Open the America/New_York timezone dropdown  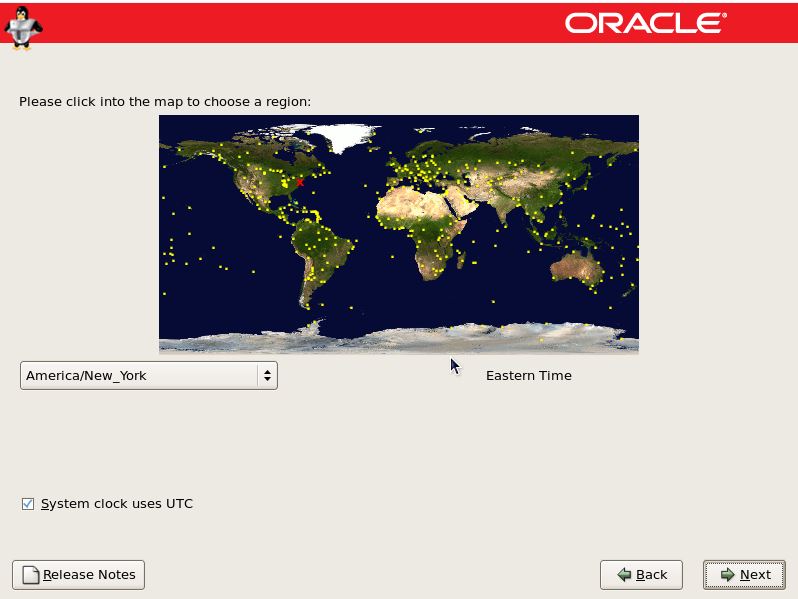click(149, 376)
